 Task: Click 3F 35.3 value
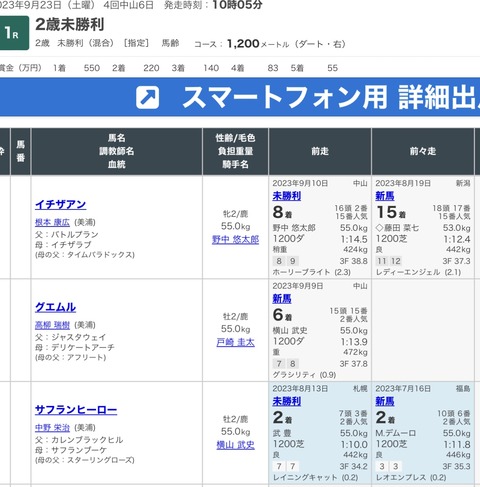click(x=456, y=466)
